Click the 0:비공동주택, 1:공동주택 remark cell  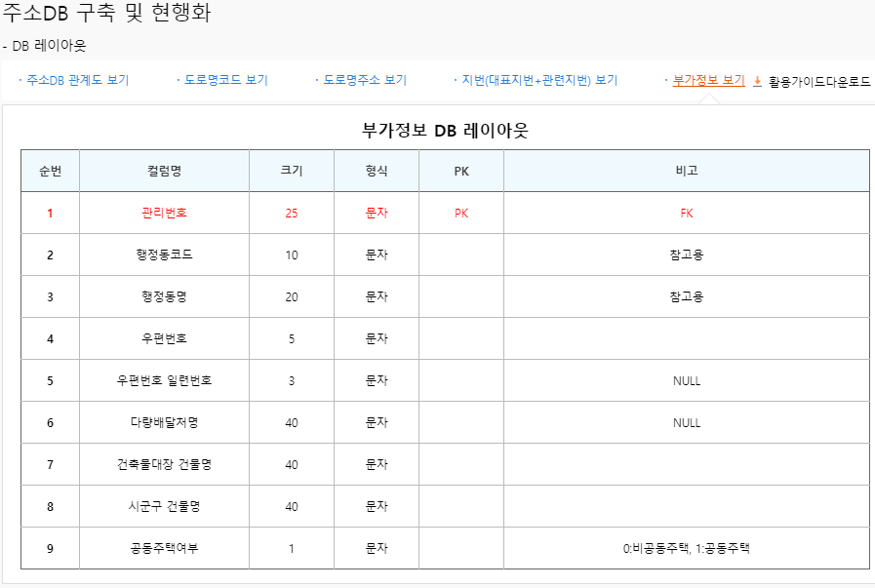click(x=686, y=548)
